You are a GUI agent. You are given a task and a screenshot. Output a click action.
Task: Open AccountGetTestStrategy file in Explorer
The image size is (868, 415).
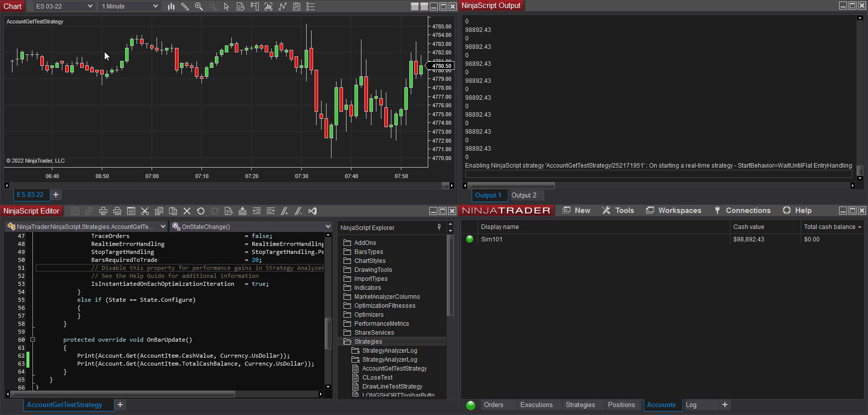[x=389, y=369]
